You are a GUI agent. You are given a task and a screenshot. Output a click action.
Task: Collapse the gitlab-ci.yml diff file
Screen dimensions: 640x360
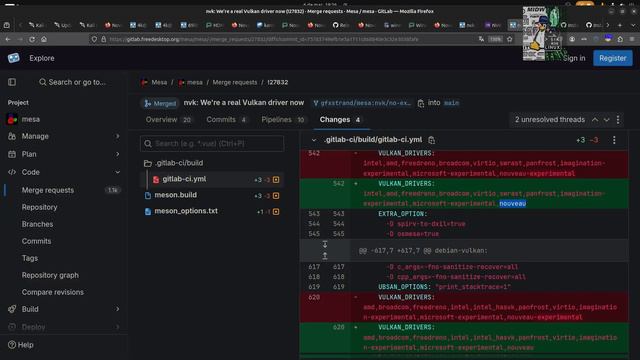point(313,140)
